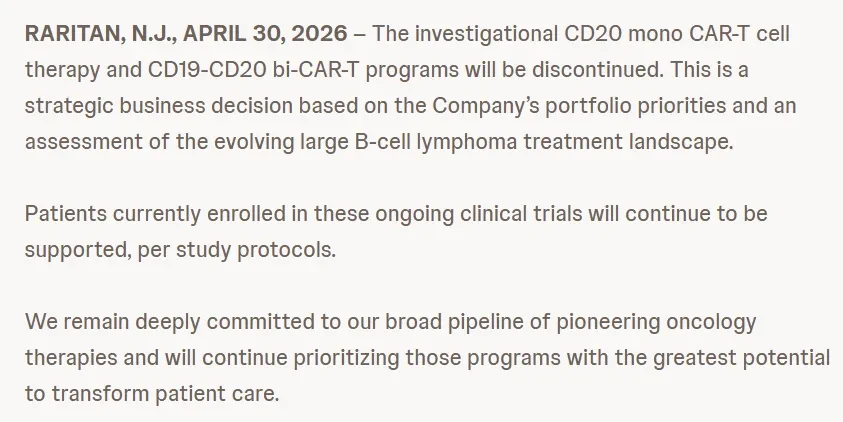The height and width of the screenshot is (422, 843).
Task: Click the phrase 'ongoing clinical trials'
Action: (x=478, y=214)
